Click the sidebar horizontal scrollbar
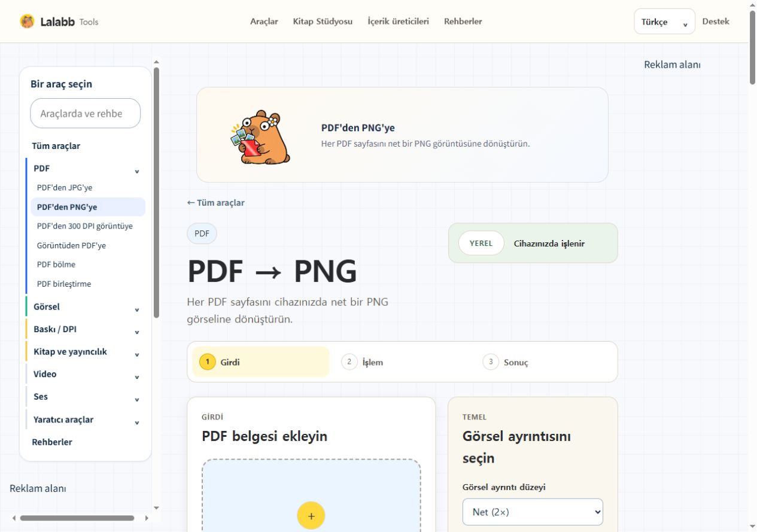Image resolution: width=757 pixels, height=532 pixels. (77, 518)
